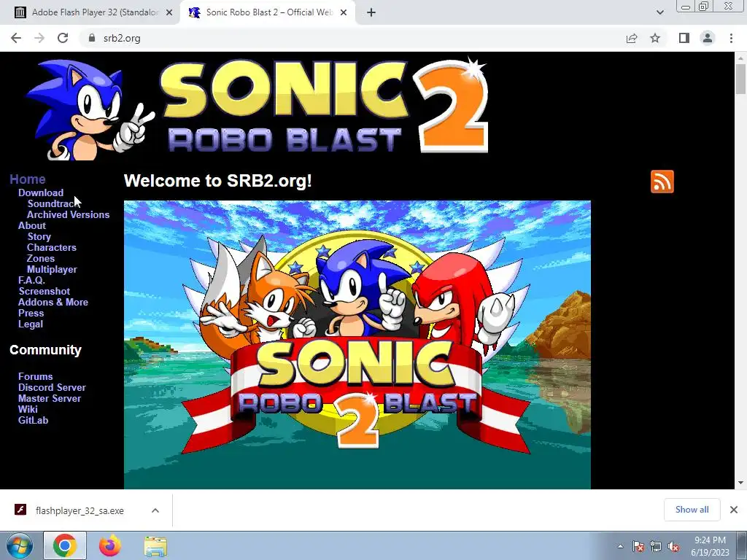Click the browser Forward arrow

pos(39,38)
